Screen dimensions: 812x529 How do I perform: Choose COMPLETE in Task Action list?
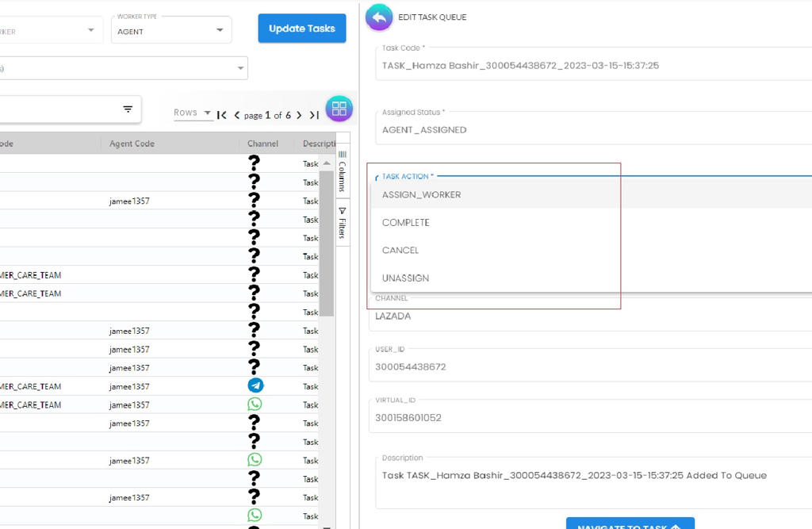pyautogui.click(x=405, y=222)
